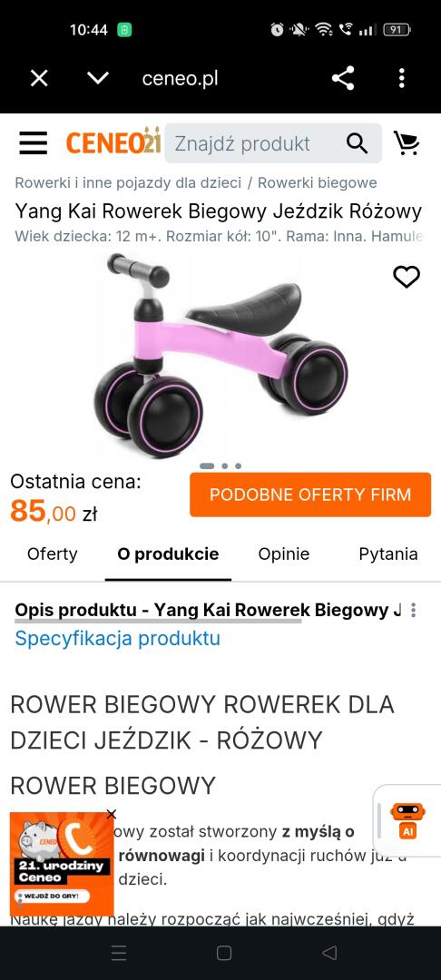
Task: Add product to favorites with heart icon
Action: [406, 276]
